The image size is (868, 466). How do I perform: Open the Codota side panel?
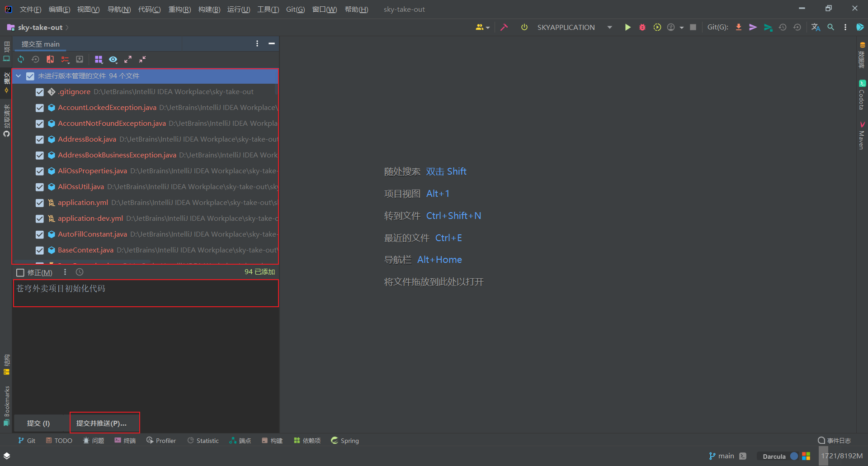pyautogui.click(x=862, y=95)
